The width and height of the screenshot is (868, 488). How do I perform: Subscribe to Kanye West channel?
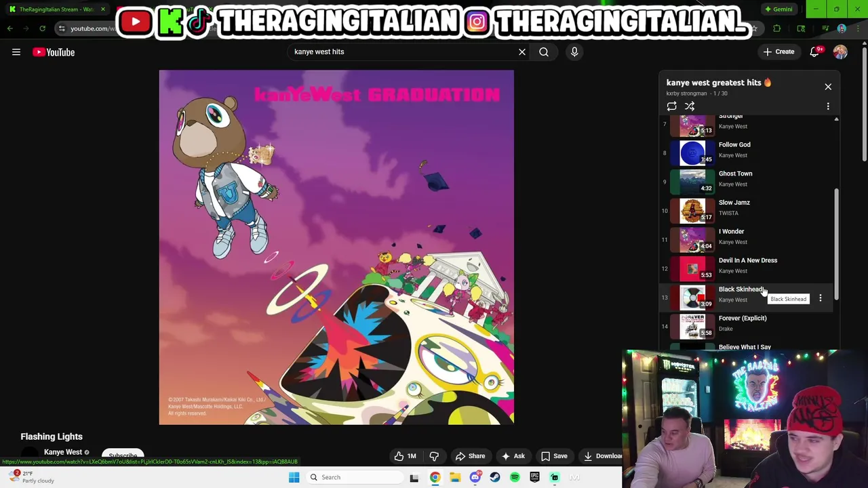123,455
